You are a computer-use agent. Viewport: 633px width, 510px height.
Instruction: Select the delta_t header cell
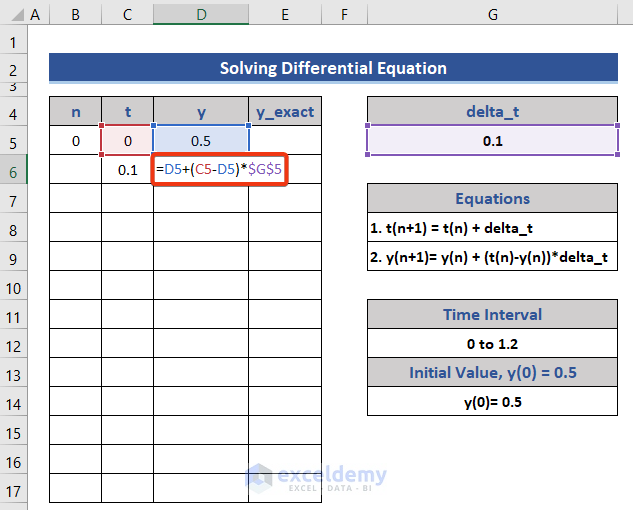click(x=493, y=112)
